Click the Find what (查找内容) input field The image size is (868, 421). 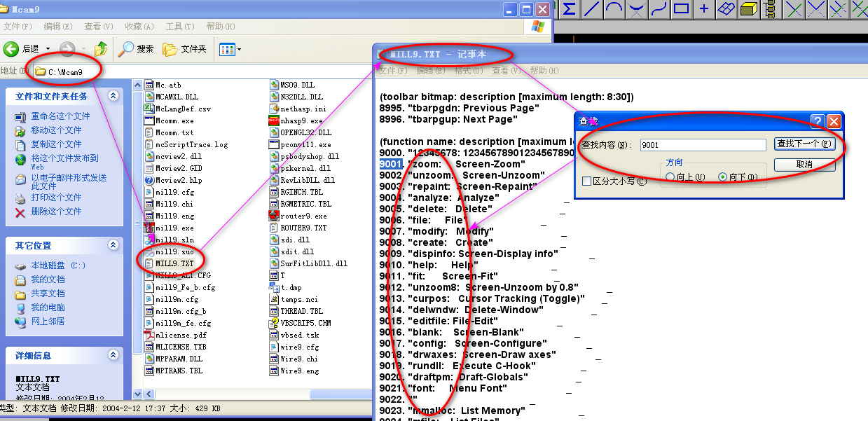point(703,145)
